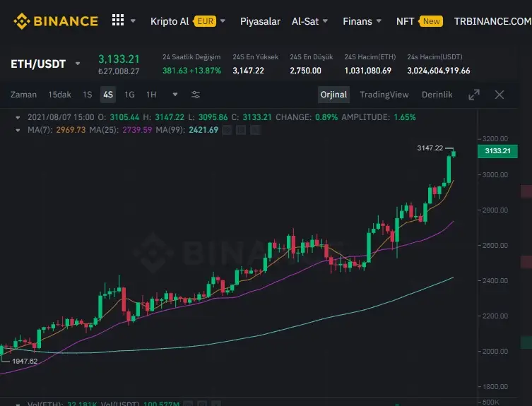Open the Finans dropdown arrow
Screen dimensions: 532x406
[379, 21]
